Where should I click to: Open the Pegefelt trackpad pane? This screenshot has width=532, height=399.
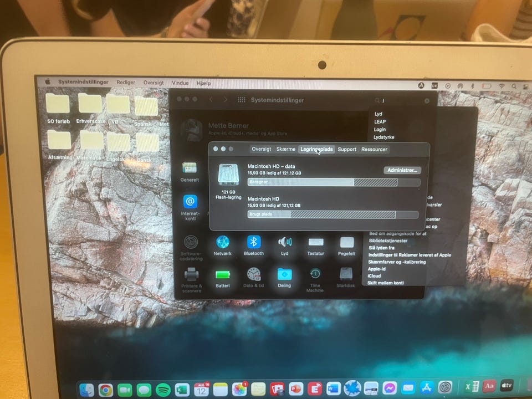click(346, 245)
